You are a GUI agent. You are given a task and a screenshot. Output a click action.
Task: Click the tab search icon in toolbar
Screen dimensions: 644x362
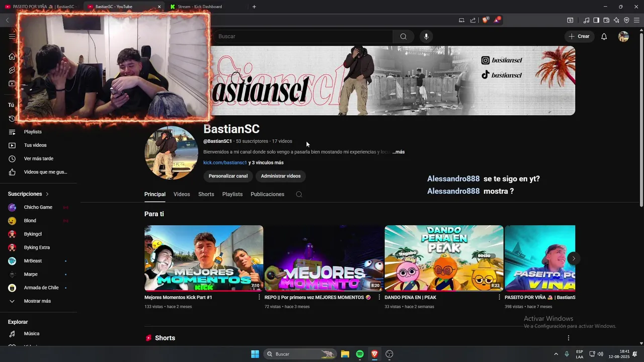570,20
